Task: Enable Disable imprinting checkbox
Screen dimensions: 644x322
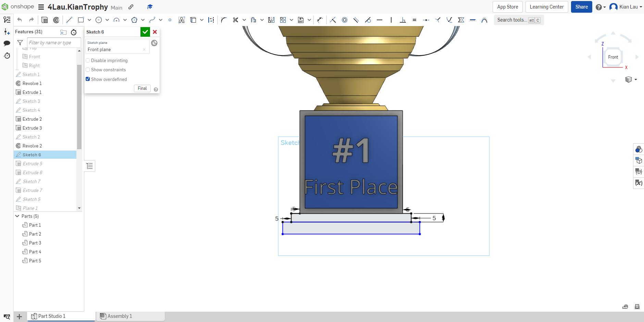Action: pyautogui.click(x=88, y=60)
